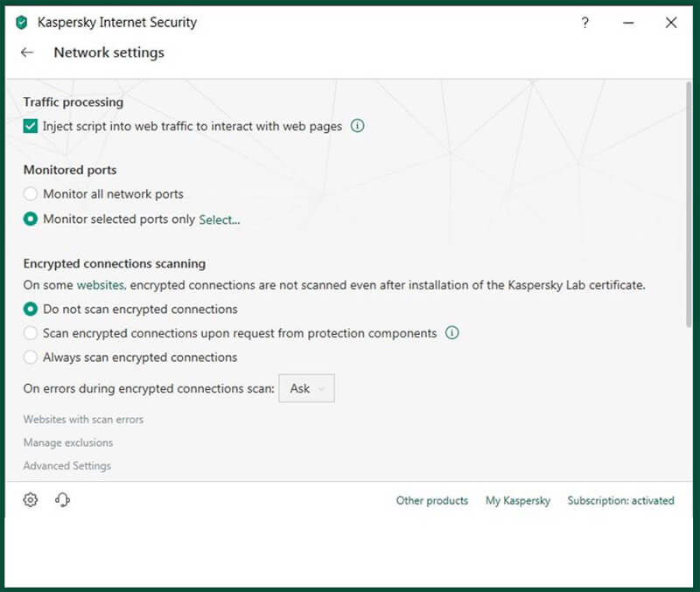Click the Monitored ports heading
700x592 pixels.
pos(70,170)
